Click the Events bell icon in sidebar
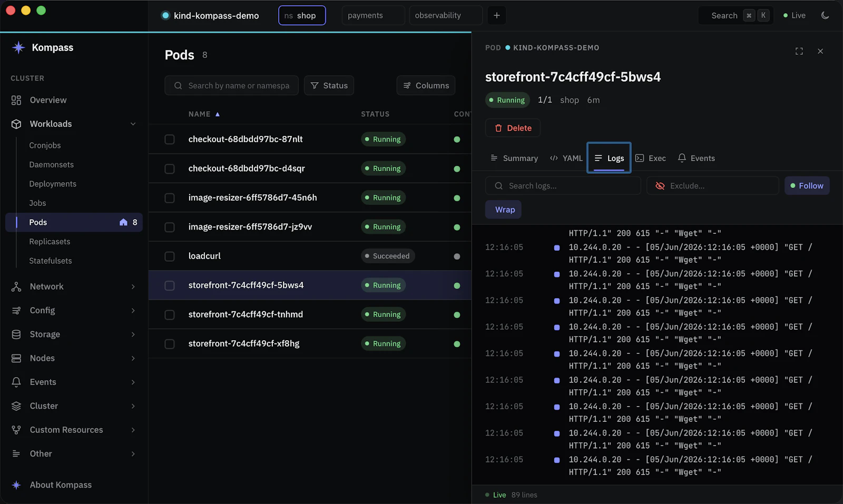843x504 pixels. tap(16, 382)
